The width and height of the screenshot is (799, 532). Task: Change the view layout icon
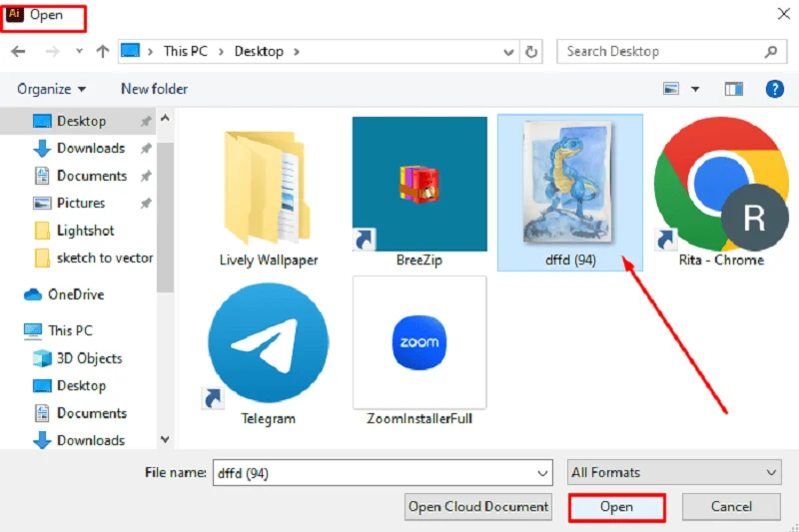(670, 89)
